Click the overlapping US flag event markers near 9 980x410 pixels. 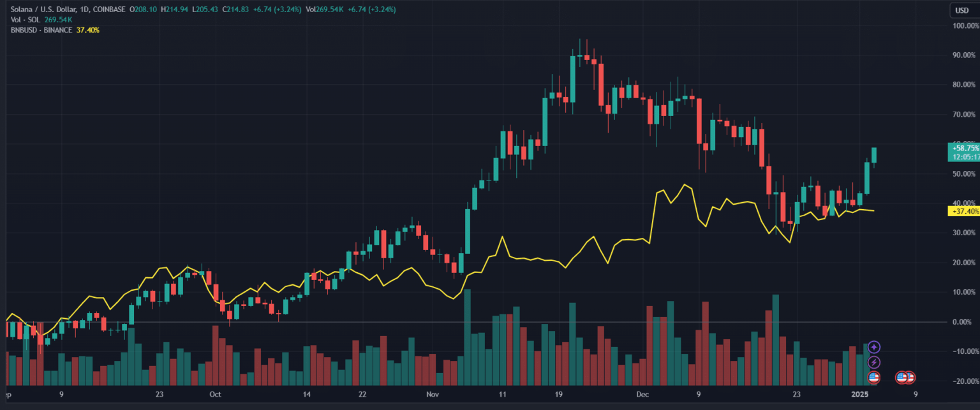pos(906,377)
